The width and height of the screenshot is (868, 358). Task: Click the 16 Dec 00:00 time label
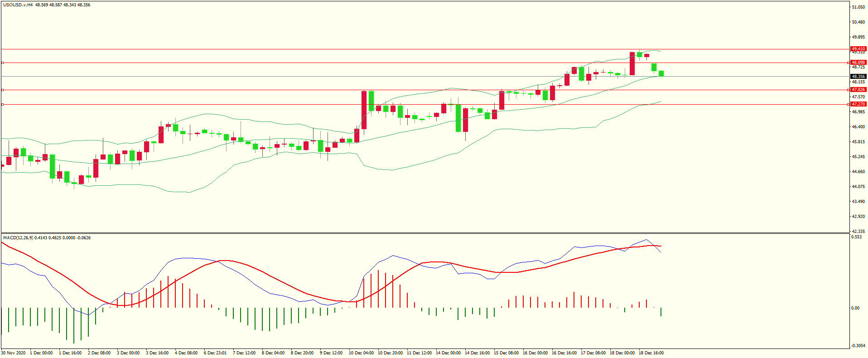(535, 353)
